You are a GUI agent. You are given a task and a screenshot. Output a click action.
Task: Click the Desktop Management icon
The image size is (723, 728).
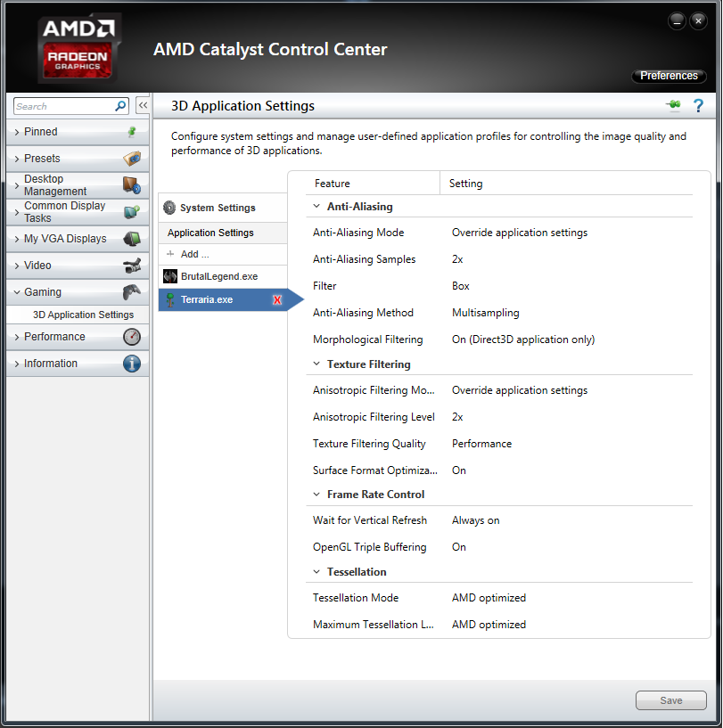(x=132, y=185)
